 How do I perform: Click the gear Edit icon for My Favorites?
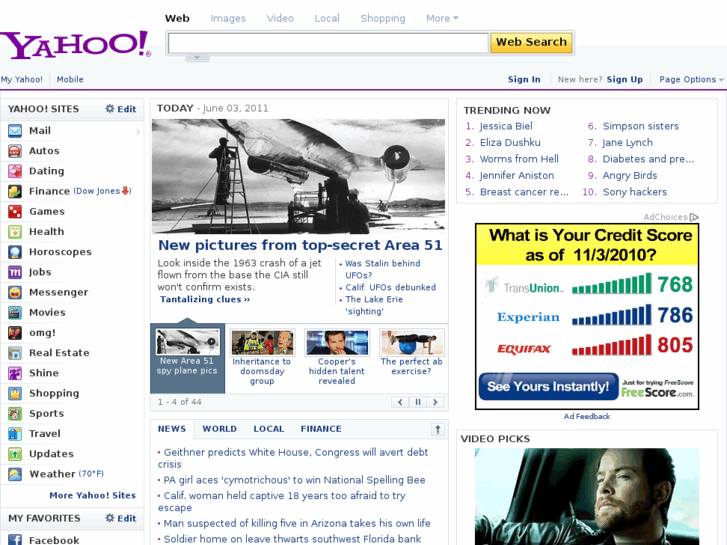pyautogui.click(x=109, y=518)
